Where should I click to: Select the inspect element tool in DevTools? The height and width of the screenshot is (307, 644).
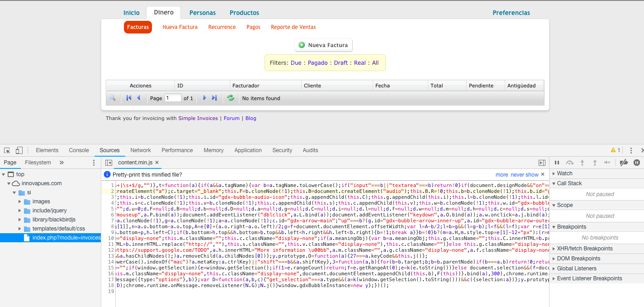click(x=7, y=150)
